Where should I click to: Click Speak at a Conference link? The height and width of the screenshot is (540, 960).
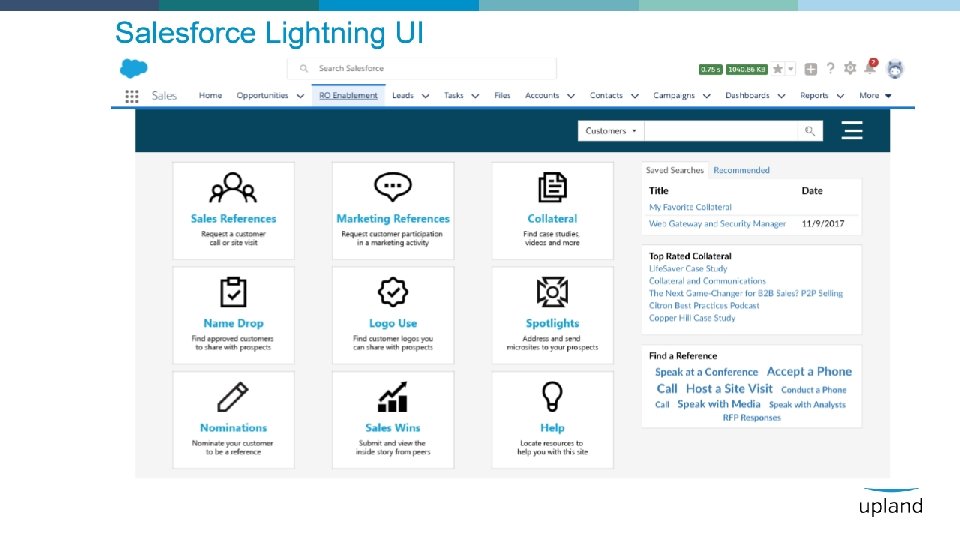707,372
